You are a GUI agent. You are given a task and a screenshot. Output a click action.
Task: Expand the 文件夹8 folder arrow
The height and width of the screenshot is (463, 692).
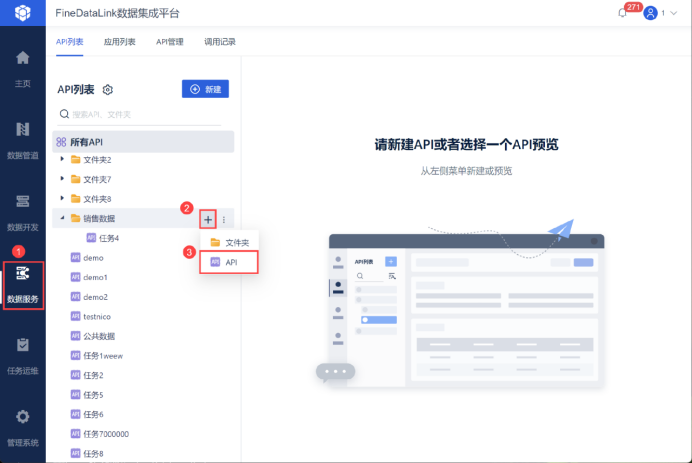[62, 198]
